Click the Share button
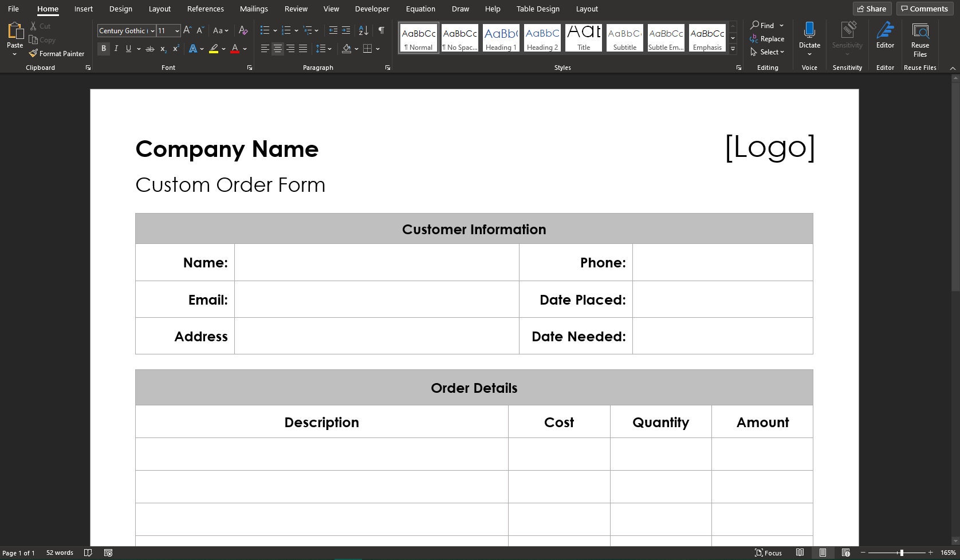Screen dimensions: 960x560 872,9
